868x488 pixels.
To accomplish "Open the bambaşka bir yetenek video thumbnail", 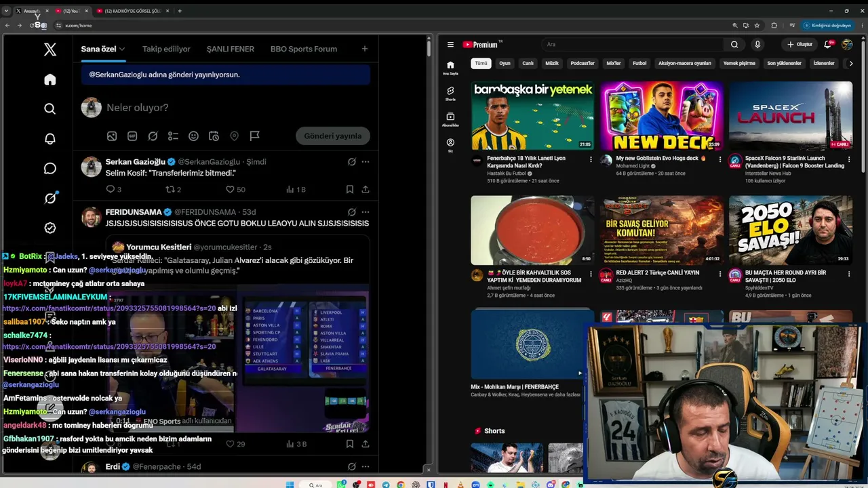I will [x=532, y=116].
